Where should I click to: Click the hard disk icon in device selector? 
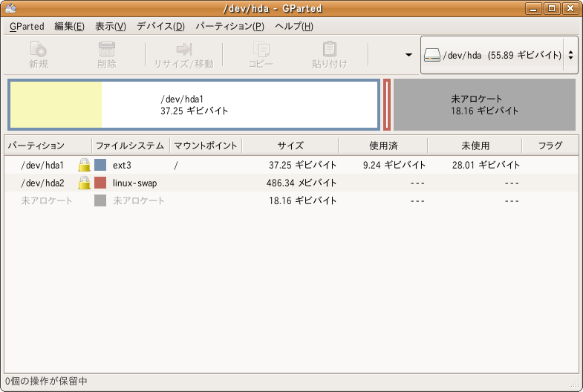coord(432,55)
